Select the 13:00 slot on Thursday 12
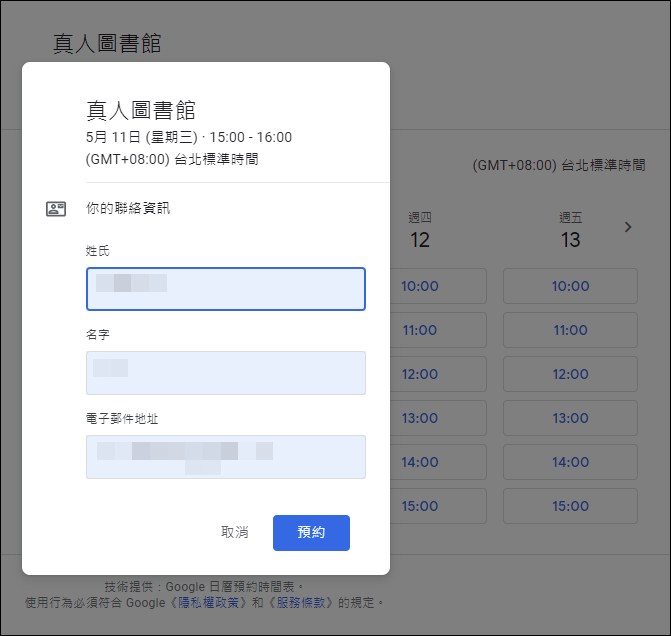Viewport: 671px width, 636px height. pyautogui.click(x=437, y=418)
